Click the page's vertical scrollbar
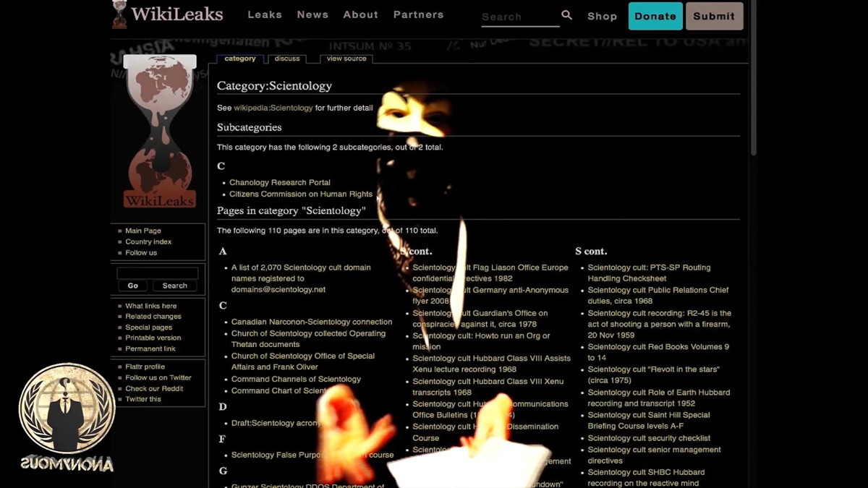This screenshot has width=868, height=488. [754, 80]
